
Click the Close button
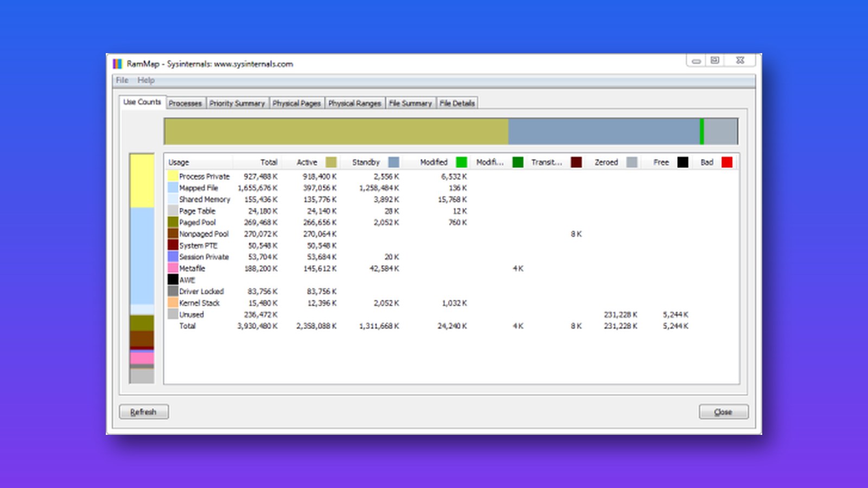(724, 412)
